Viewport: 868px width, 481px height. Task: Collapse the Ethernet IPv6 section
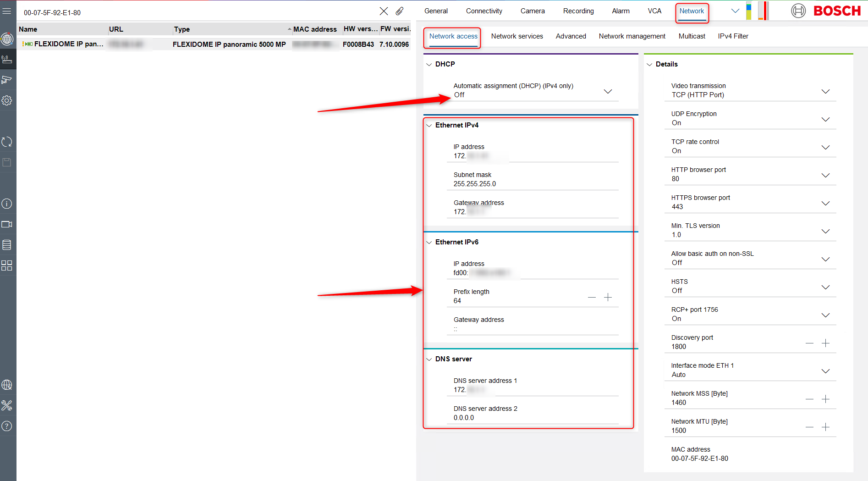click(x=429, y=242)
